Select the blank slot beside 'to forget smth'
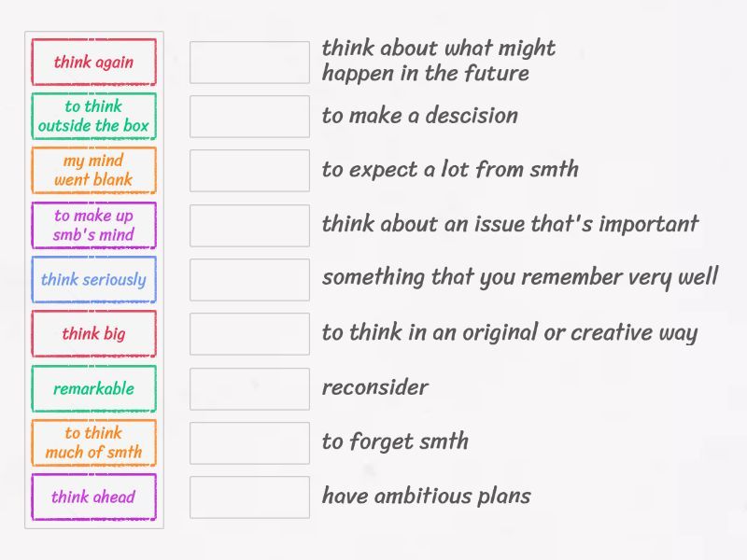The width and height of the screenshot is (747, 560). point(249,442)
